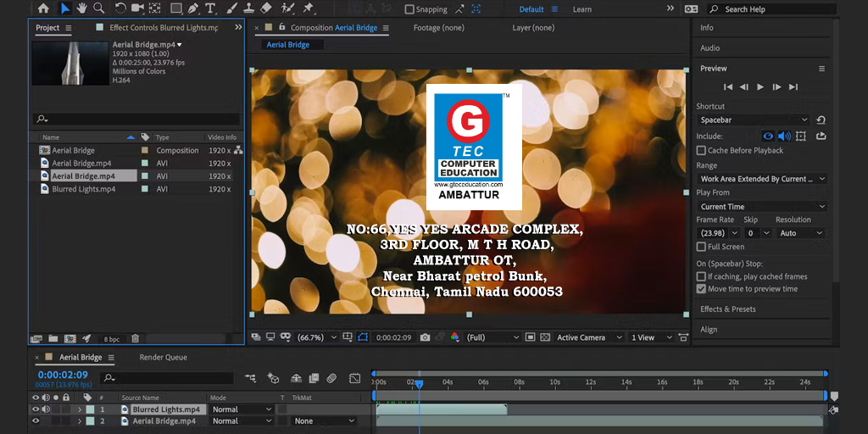
Task: Select the Pen tool
Action: pos(193,8)
